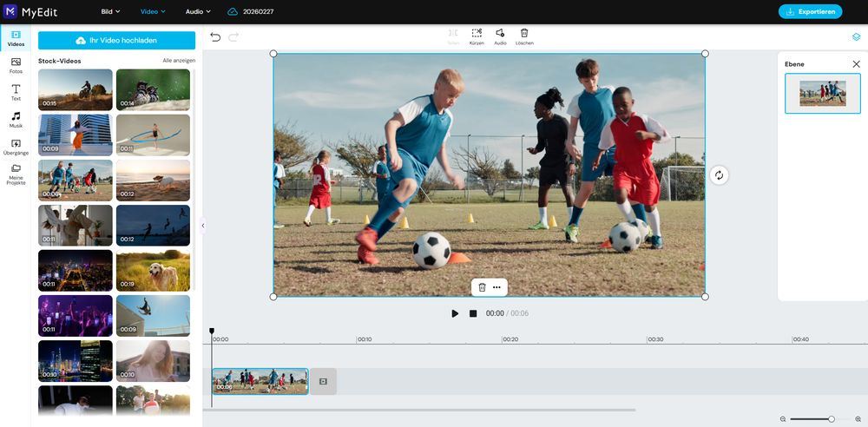Screen dimensions: 868x427
Task: Click the 00:00 current time display
Action: pyautogui.click(x=495, y=313)
